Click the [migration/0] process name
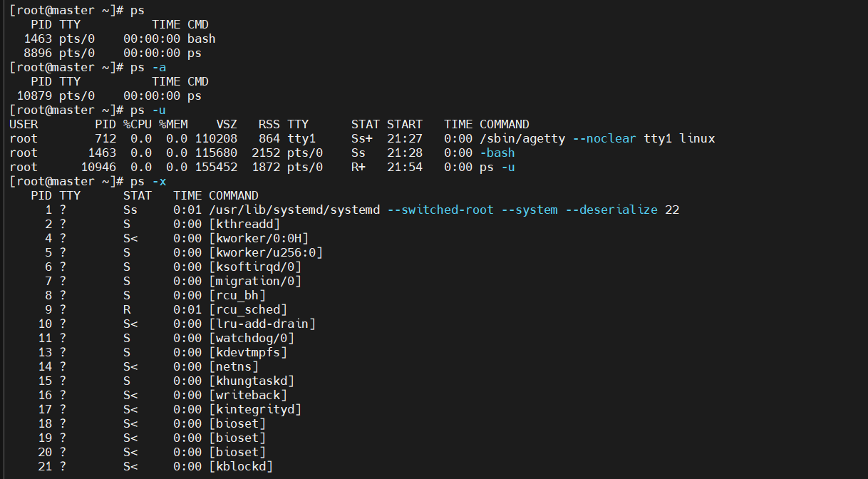The image size is (868, 479). click(255, 281)
